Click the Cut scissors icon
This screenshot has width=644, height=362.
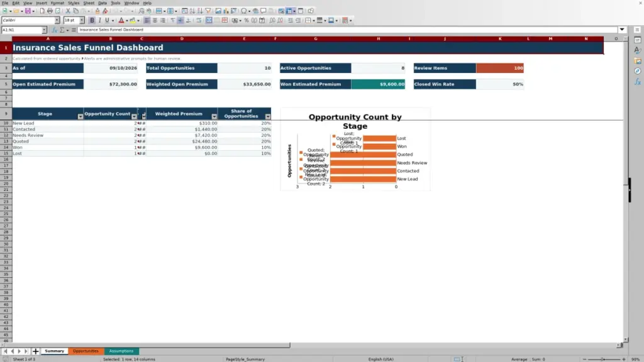coord(68,11)
